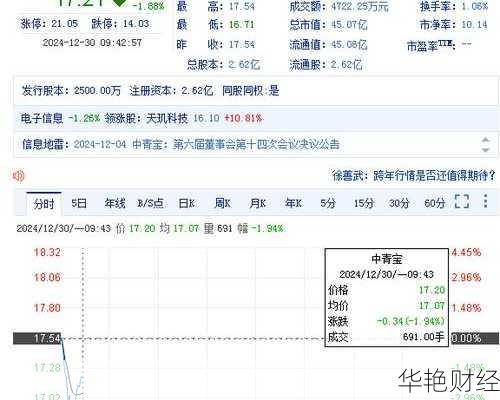Screen dimensions: 500x400
Task: Open the vertical three-dot more menu
Action: click(486, 201)
